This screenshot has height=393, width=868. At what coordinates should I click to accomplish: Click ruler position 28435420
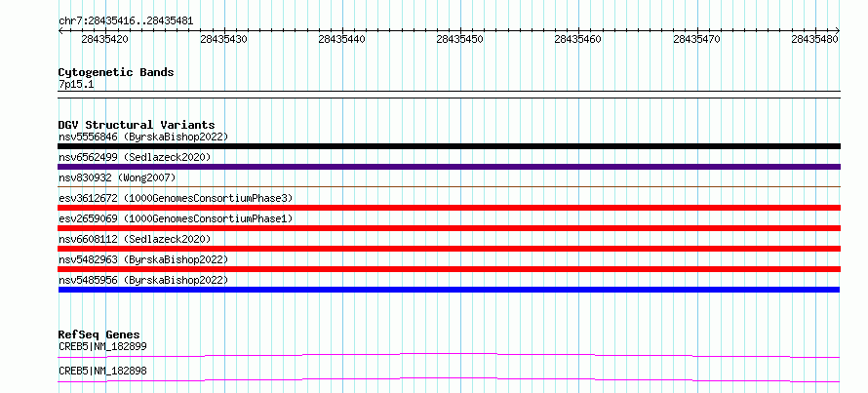point(105,39)
